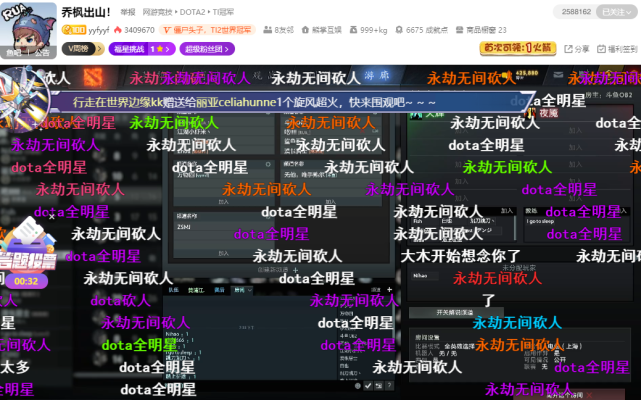This screenshot has width=641, height=400.
Task: Open the DOTA2 breadcrumb category
Action: point(192,12)
